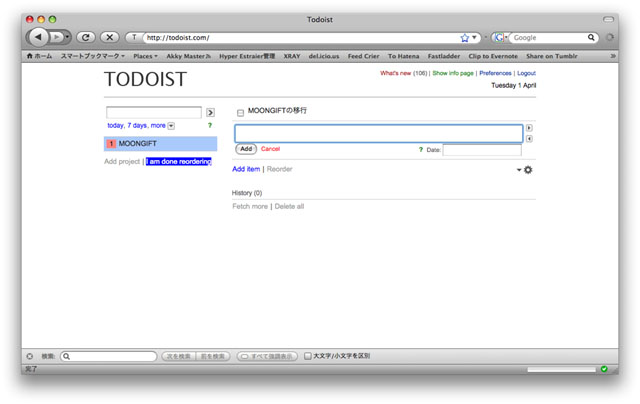Viewport: 640px width, 404px height.
Task: Click the Add item link
Action: click(x=246, y=169)
